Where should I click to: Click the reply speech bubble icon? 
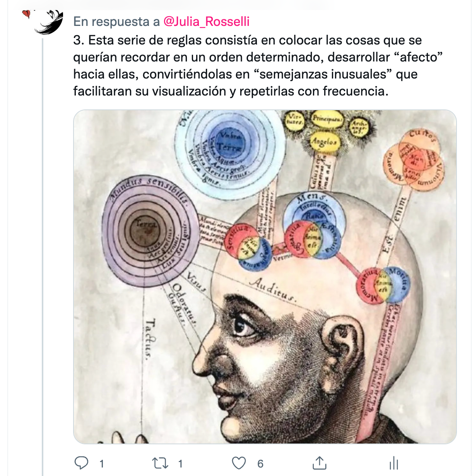click(x=81, y=463)
